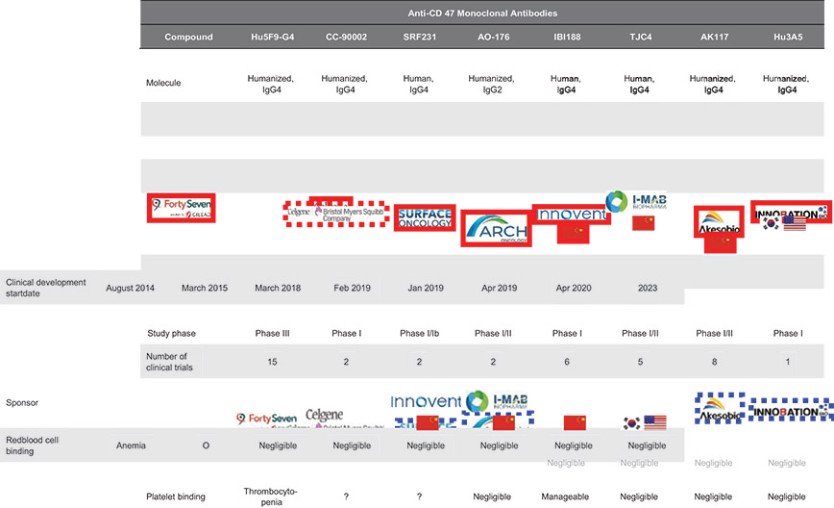Click the blue-dashed Innobation logo in Sponsor row

click(791, 410)
